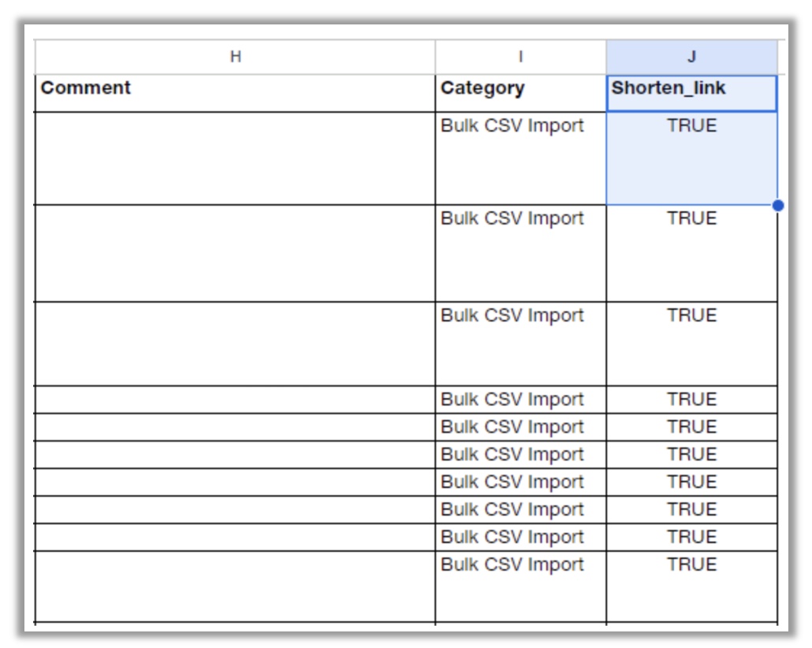
Task: Click the "Category" header cell
Action: point(520,92)
